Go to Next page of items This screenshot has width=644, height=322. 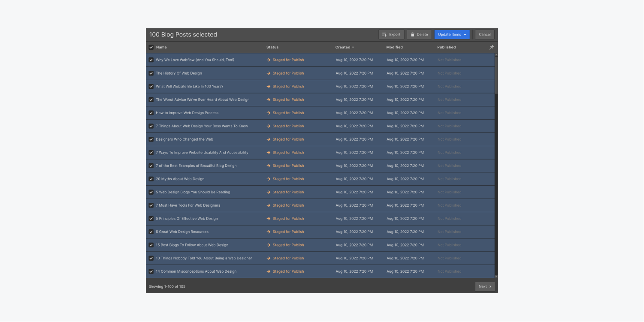(485, 286)
